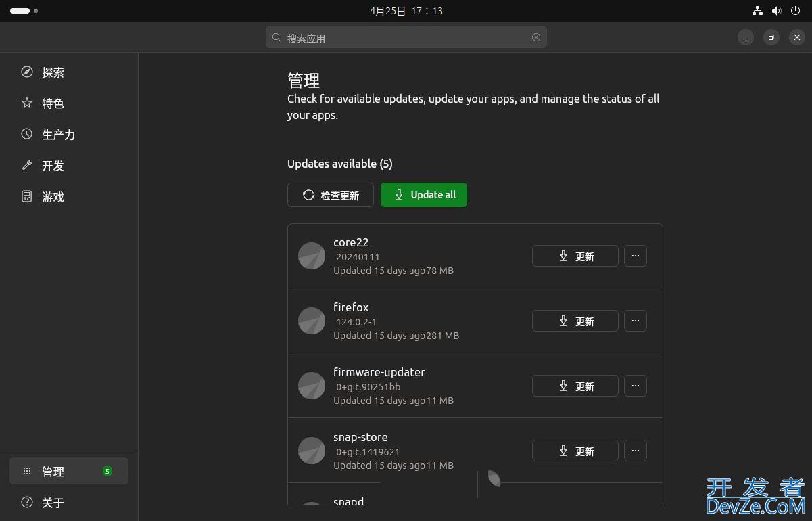
Task: Click the workspace indicator pill in the top-left
Action: tap(20, 11)
